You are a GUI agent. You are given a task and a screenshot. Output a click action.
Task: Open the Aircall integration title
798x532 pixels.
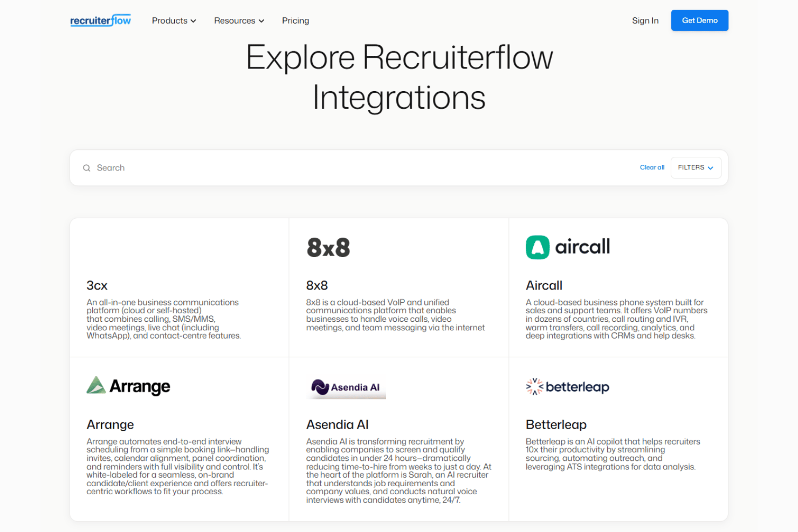click(x=544, y=286)
